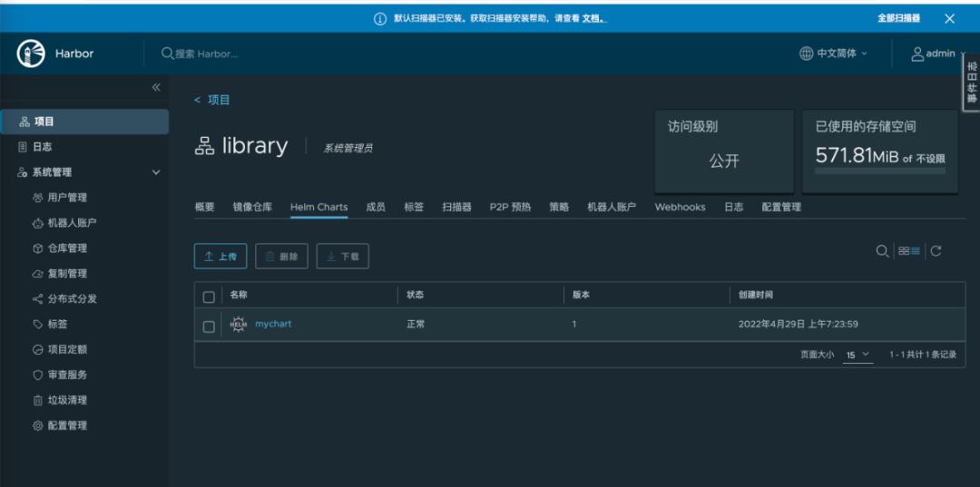The width and height of the screenshot is (980, 487).
Task: Open the 配置管理 project tab
Action: (x=781, y=208)
